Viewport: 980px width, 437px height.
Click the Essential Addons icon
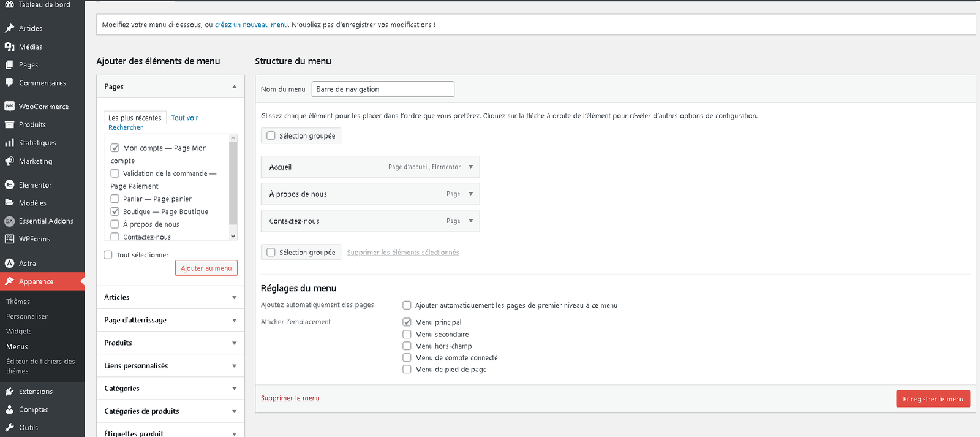pyautogui.click(x=9, y=221)
